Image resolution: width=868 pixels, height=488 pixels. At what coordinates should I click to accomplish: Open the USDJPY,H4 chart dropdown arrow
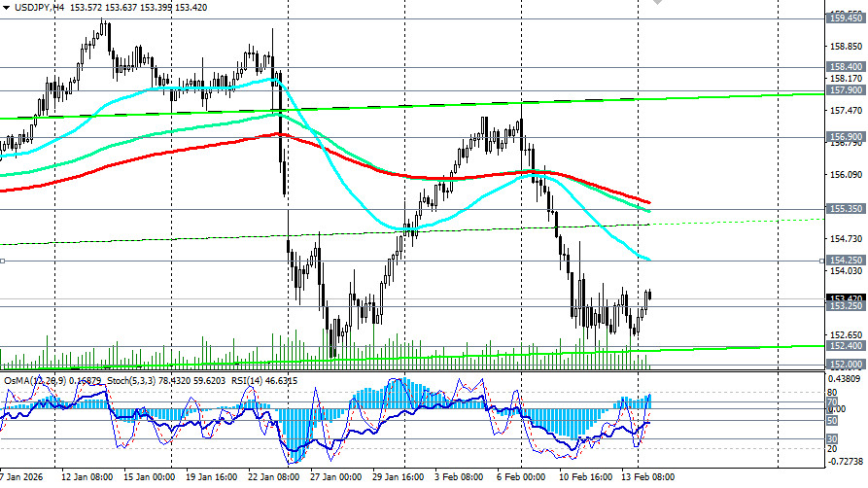pyautogui.click(x=8, y=9)
